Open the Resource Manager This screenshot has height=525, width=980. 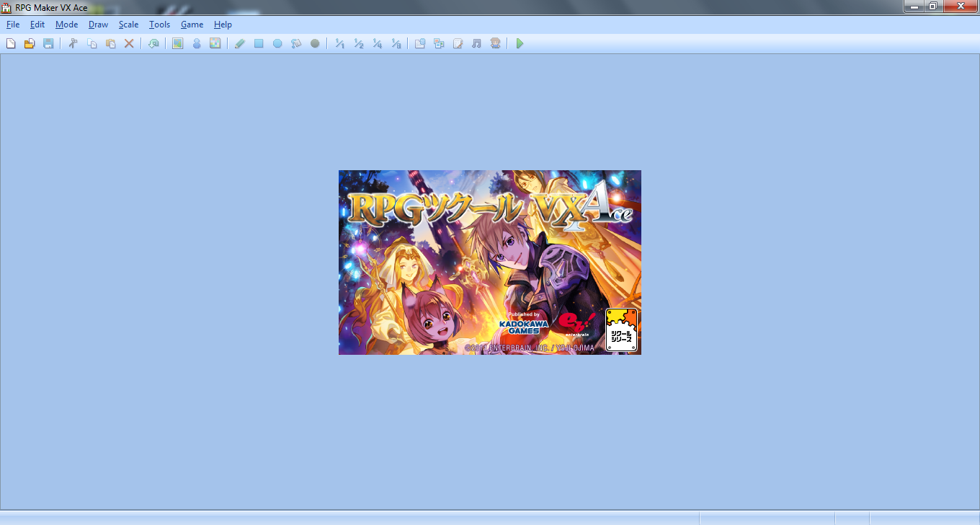click(438, 43)
